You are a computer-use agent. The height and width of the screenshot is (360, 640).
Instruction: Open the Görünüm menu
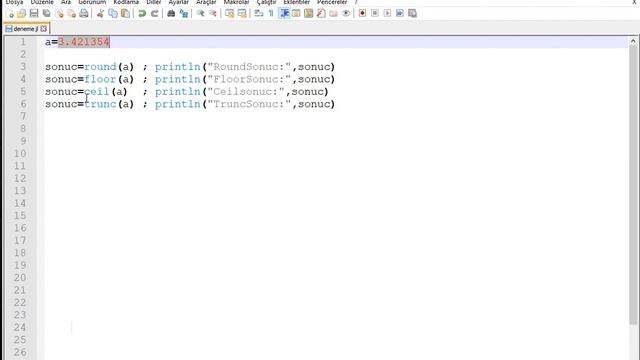click(x=92, y=2)
